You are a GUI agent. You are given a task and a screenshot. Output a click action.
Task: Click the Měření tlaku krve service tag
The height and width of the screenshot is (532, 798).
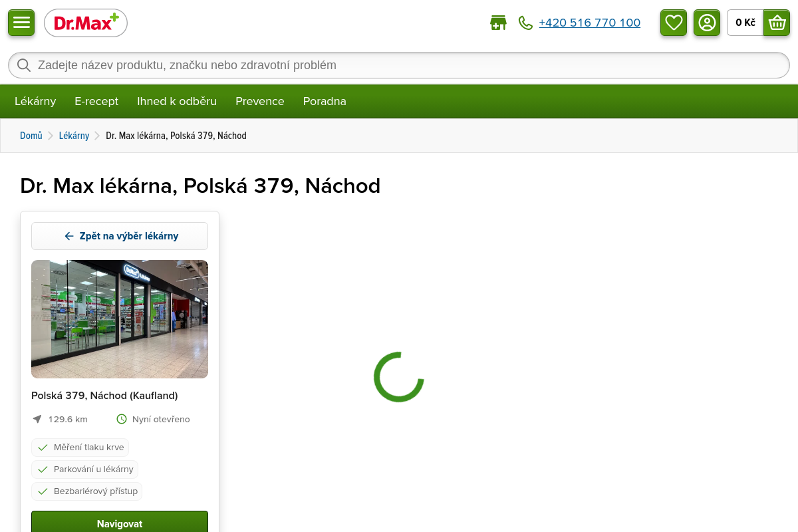[x=80, y=448]
